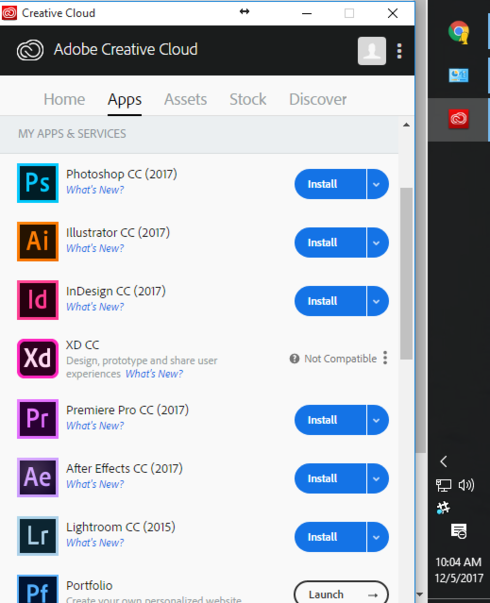Image resolution: width=490 pixels, height=603 pixels.
Task: Install Illustrator CC (2017)
Action: [330, 242]
